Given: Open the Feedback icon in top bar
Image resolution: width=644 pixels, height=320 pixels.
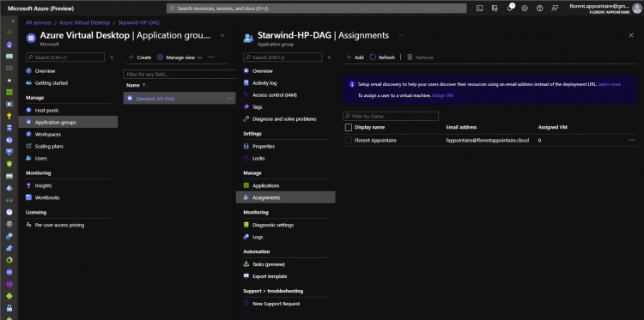Looking at the screenshot, I should pyautogui.click(x=555, y=9).
